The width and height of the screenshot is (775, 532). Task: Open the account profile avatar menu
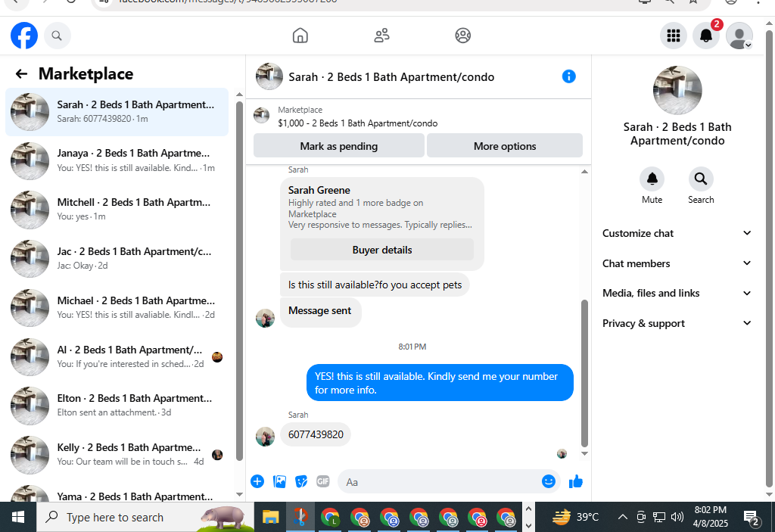739,36
